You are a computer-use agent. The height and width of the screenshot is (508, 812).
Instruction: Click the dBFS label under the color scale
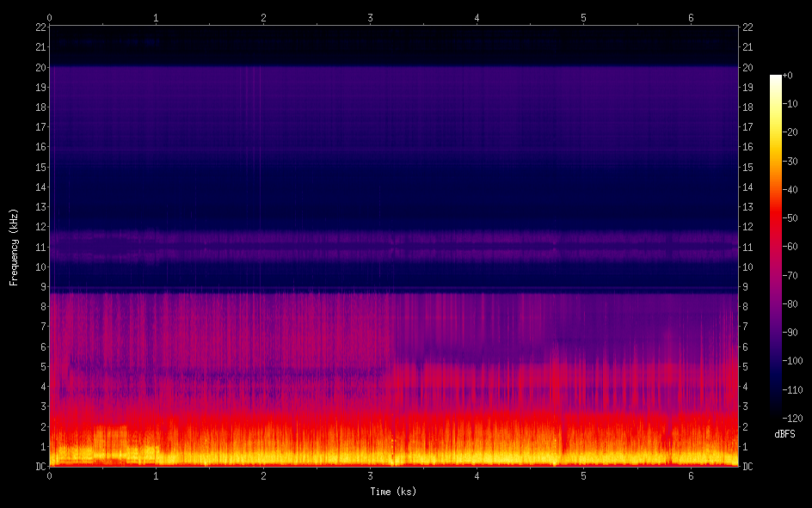point(784,434)
